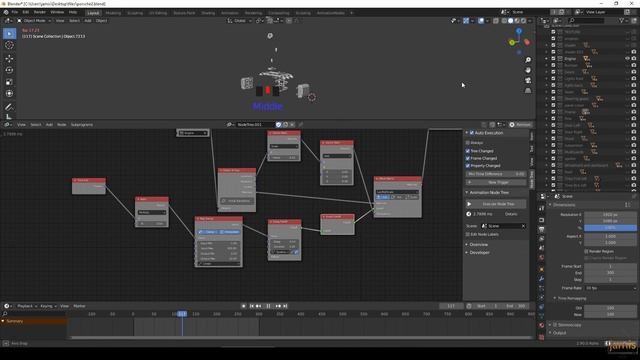
Task: Click the current frame marker in timeline
Action: click(x=182, y=314)
